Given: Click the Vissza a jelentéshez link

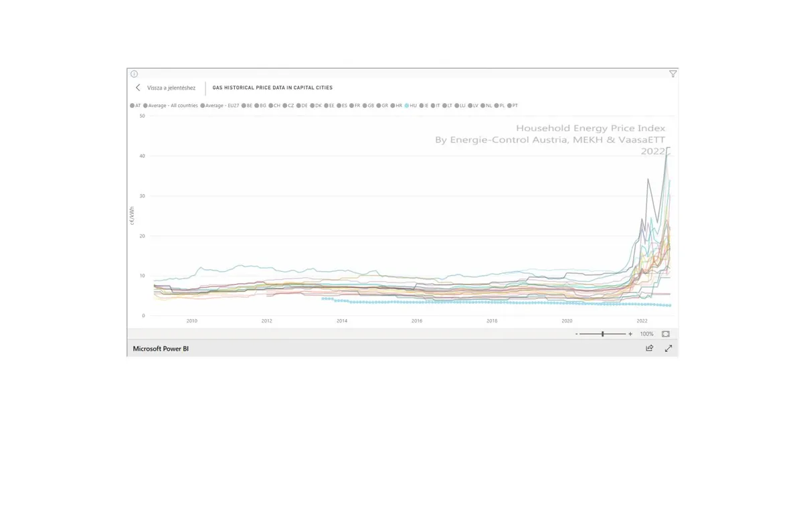Looking at the screenshot, I should 171,88.
